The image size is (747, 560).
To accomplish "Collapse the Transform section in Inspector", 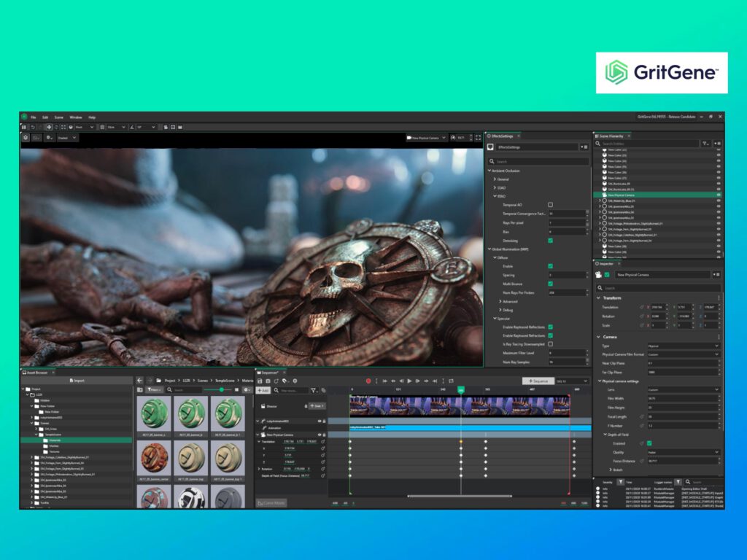I will pyautogui.click(x=599, y=298).
